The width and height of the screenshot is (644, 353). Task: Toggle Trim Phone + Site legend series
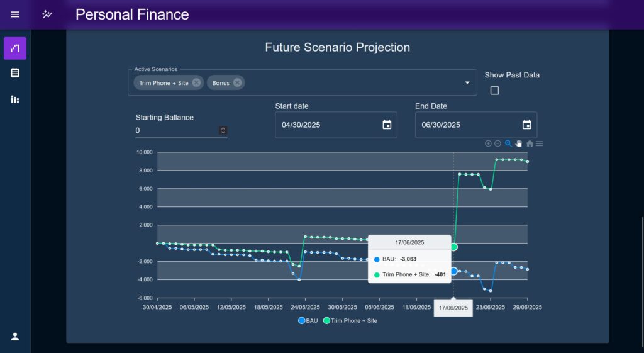pos(350,320)
